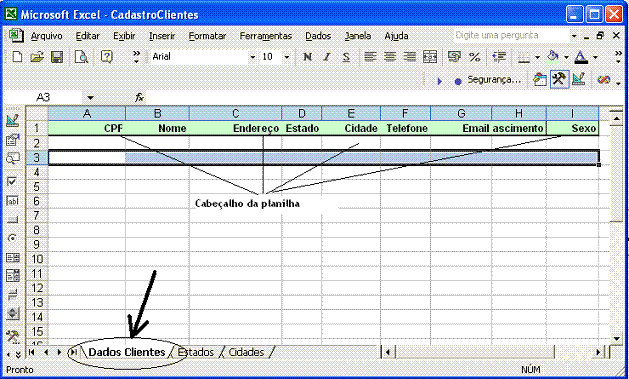Click the New blank workbook icon
Viewport: 629px width, 379px height.
(x=17, y=57)
